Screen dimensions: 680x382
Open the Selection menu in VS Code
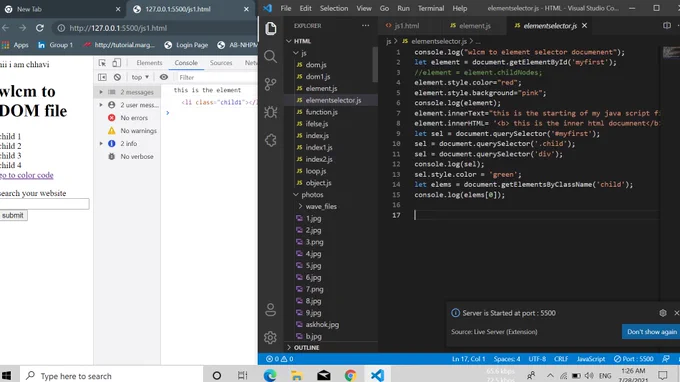pos(333,8)
